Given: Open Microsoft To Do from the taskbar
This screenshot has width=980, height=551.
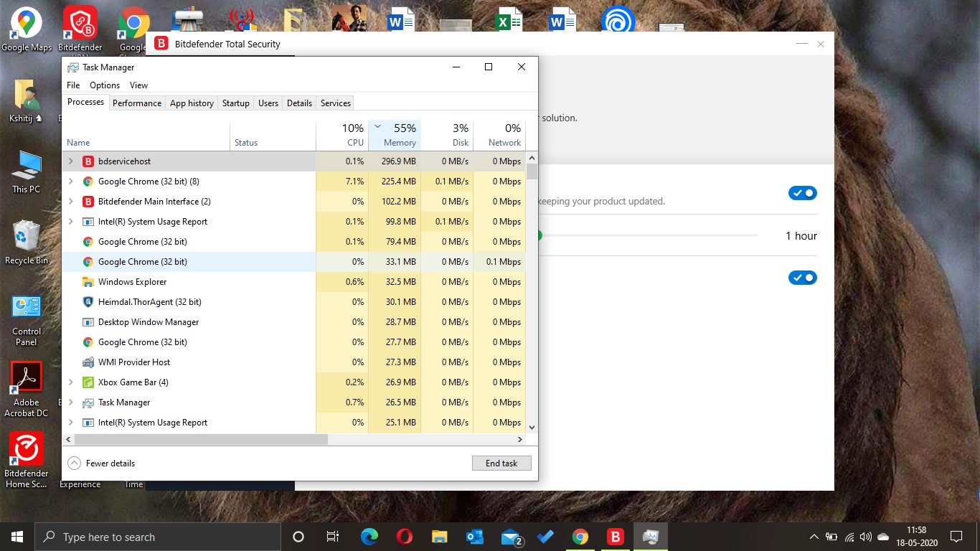Looking at the screenshot, I should pos(545,537).
